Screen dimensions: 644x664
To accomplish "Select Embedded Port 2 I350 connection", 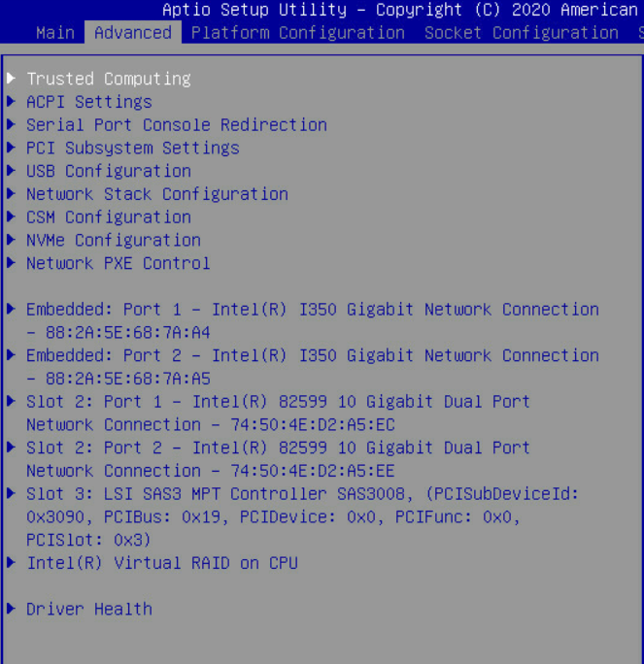I will [312, 355].
